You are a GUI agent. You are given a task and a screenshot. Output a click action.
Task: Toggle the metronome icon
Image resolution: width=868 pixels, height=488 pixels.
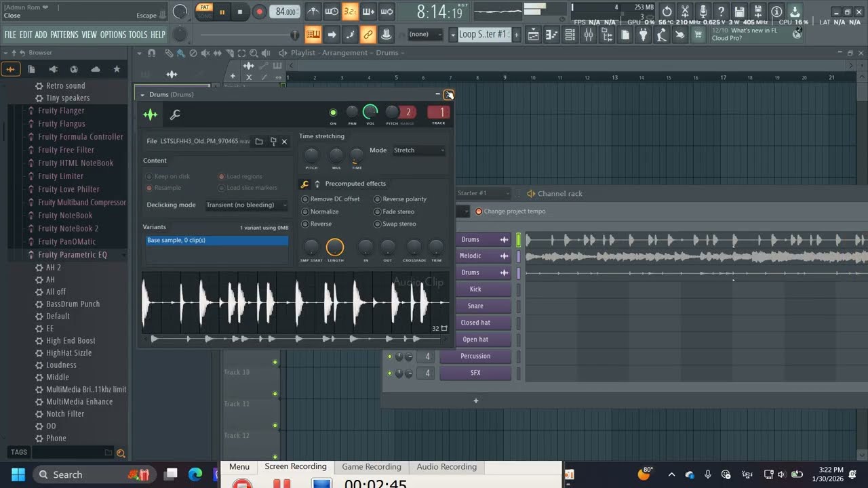point(313,12)
